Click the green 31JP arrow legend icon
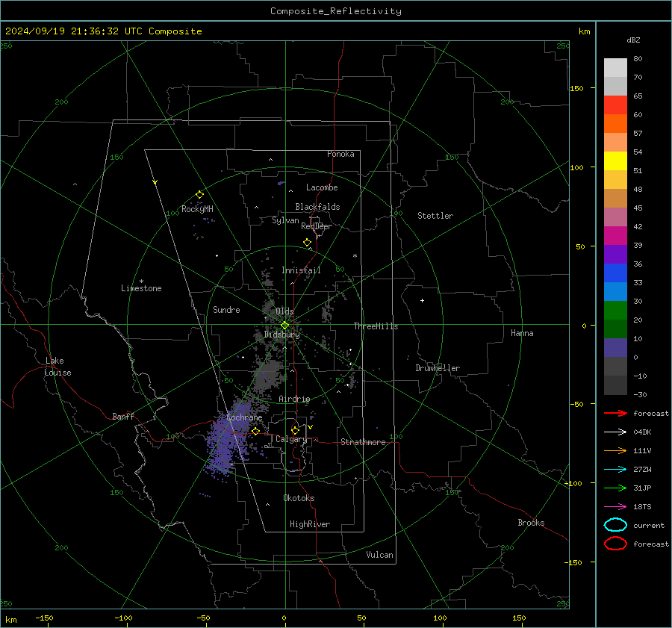Viewport: 672px width, 628px height. [x=615, y=488]
